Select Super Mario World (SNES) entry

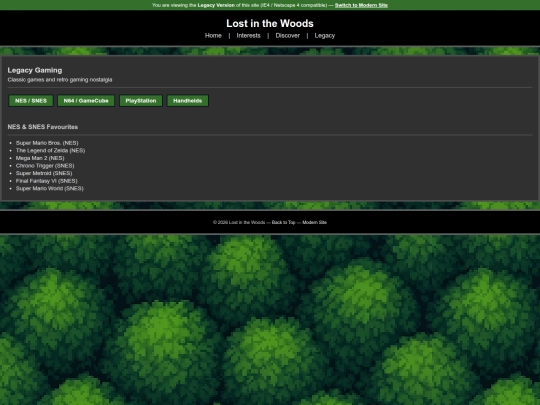[x=50, y=188]
